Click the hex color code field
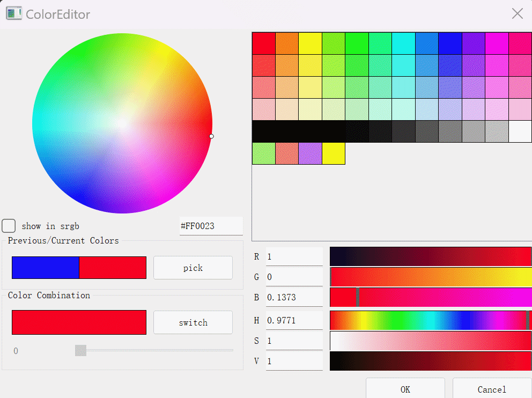The image size is (532, 398). (211, 226)
